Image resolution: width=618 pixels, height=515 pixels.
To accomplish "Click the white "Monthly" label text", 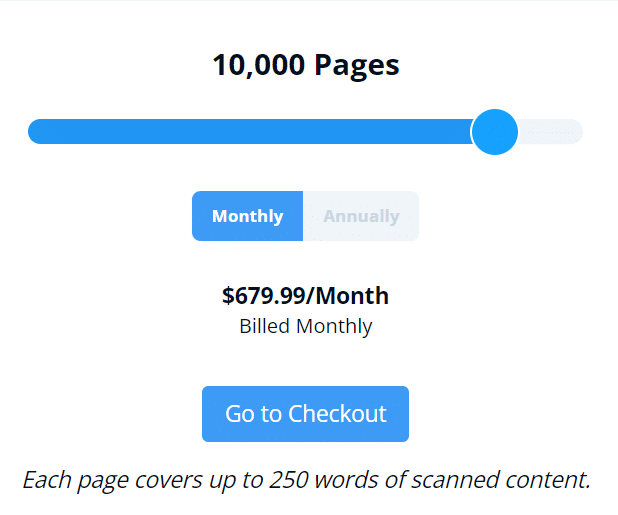I will [248, 216].
